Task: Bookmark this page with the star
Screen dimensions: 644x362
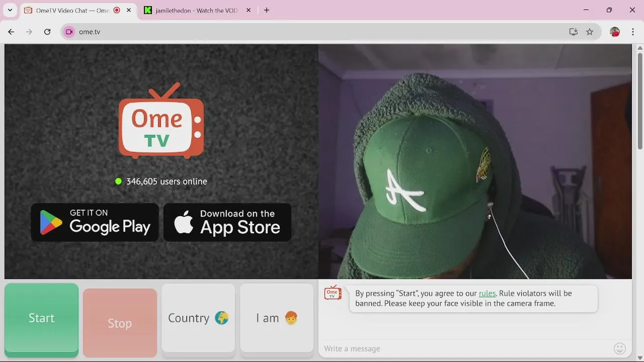Action: pos(590,32)
